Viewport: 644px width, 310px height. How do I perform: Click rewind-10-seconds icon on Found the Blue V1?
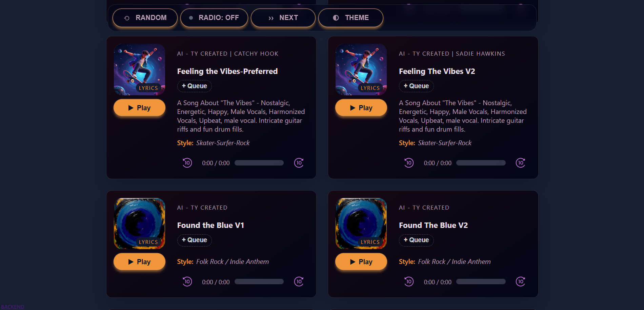[187, 282]
